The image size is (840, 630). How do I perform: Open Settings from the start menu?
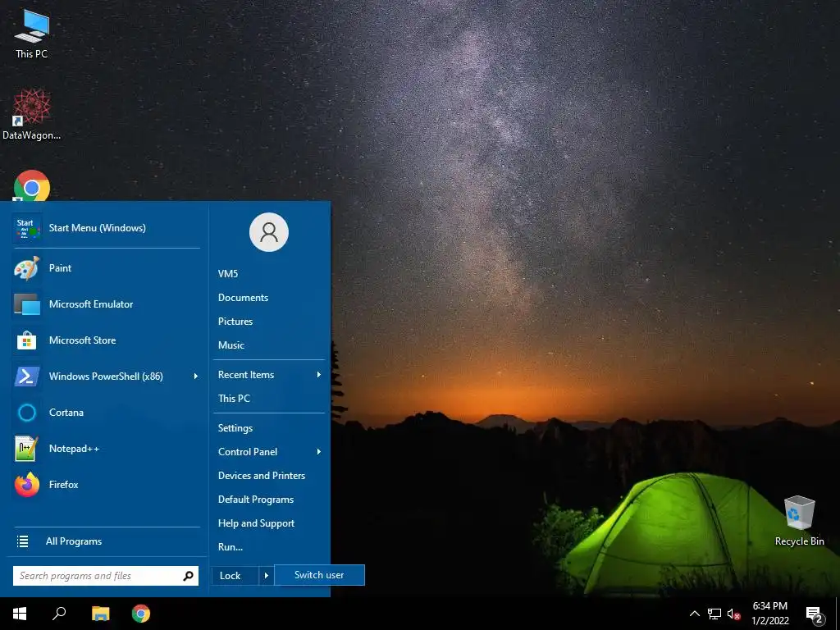pyautogui.click(x=235, y=428)
